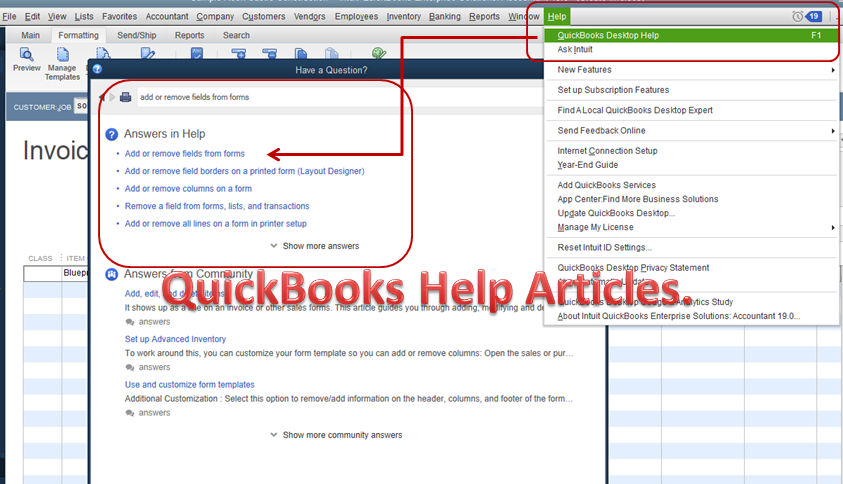Screen dimensions: 843x484
Task: Go back with the help window's left arrow
Action: coord(102,97)
